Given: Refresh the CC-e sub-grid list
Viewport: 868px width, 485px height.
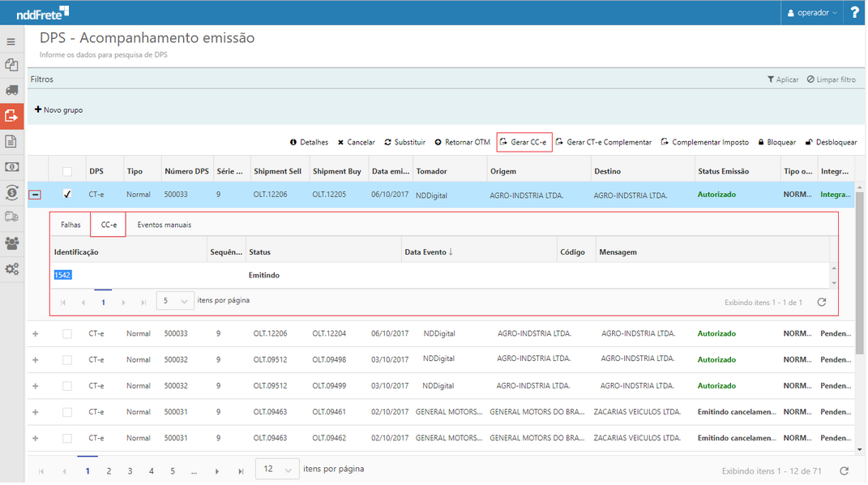Looking at the screenshot, I should tap(821, 303).
